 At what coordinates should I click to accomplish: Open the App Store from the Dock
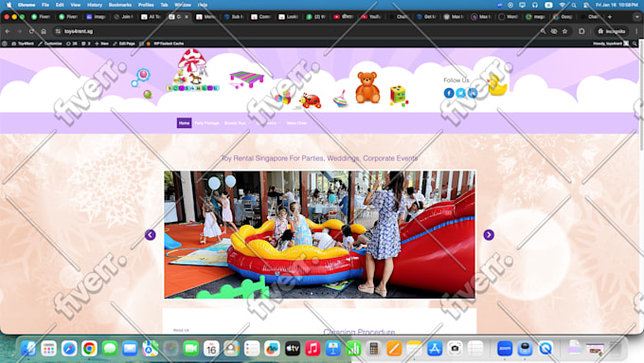[x=435, y=349]
